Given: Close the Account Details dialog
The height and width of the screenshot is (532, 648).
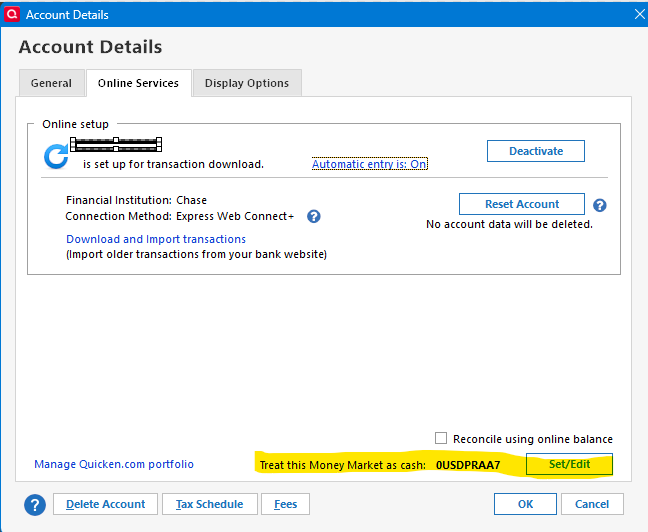Looking at the screenshot, I should point(639,14).
